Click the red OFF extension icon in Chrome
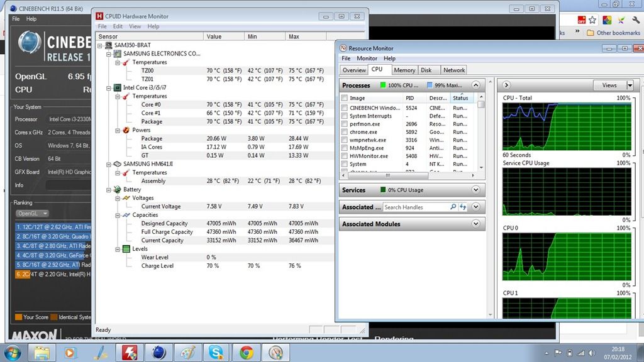Image resolution: width=644 pixels, height=362 pixels. (x=582, y=19)
